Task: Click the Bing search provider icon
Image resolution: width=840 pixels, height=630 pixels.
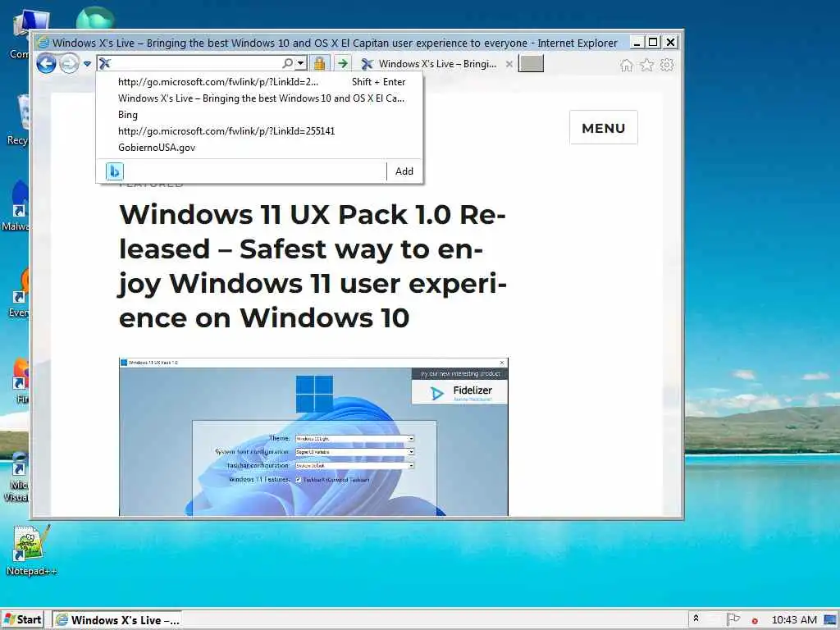Action: pyautogui.click(x=115, y=171)
